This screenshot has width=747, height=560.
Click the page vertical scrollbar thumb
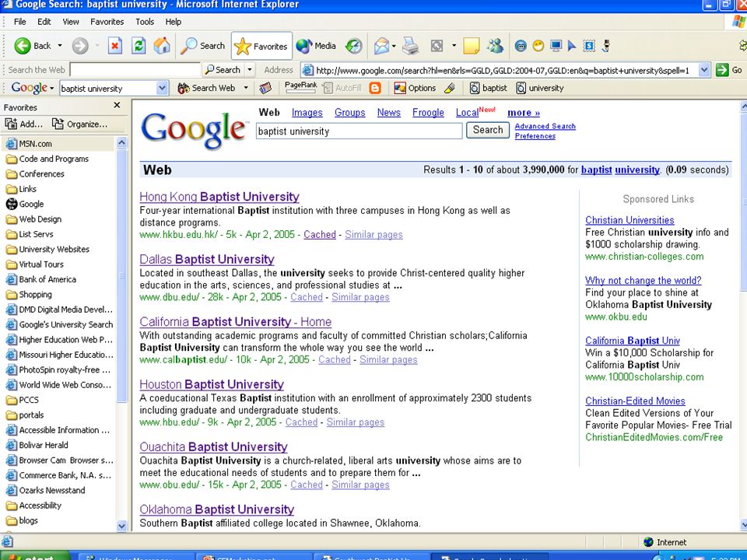(x=744, y=202)
